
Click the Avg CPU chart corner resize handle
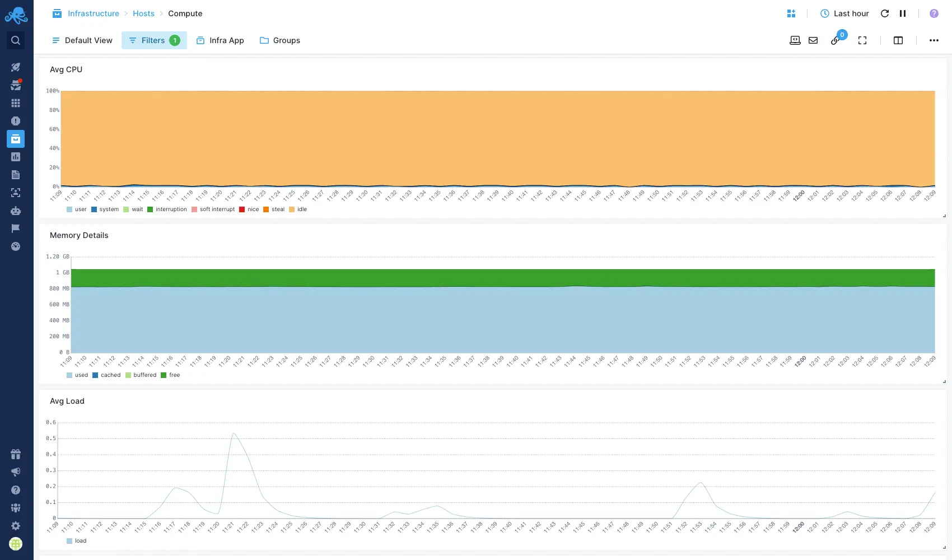click(944, 216)
